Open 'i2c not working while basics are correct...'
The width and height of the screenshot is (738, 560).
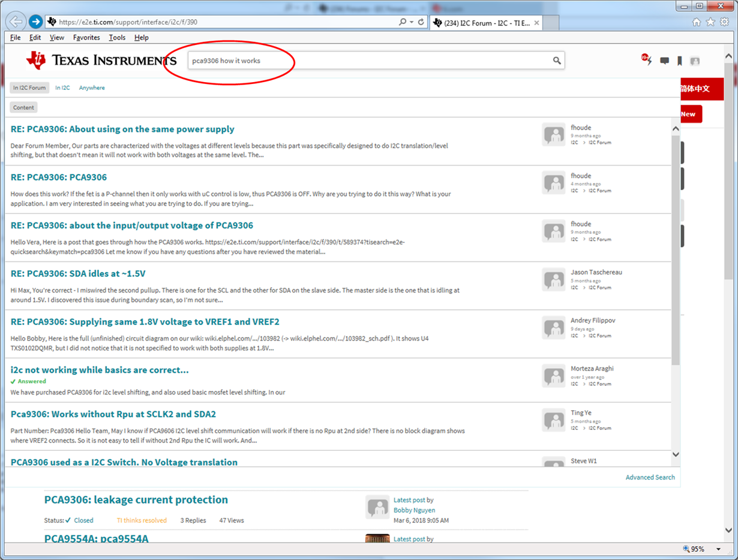coord(100,370)
